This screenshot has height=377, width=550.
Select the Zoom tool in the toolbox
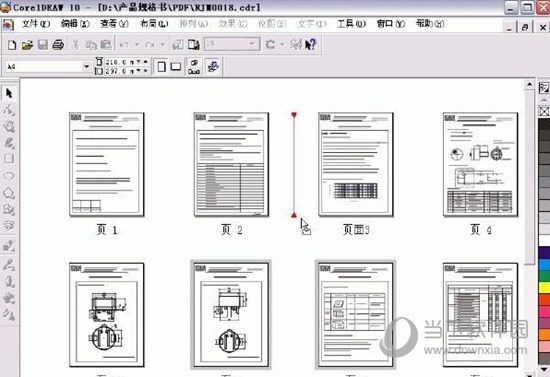9,127
